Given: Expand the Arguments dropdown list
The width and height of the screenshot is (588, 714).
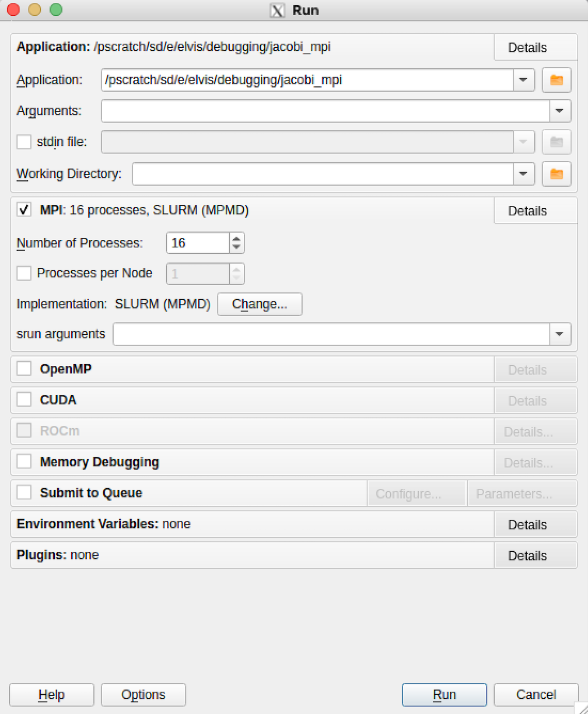Looking at the screenshot, I should coord(559,111).
